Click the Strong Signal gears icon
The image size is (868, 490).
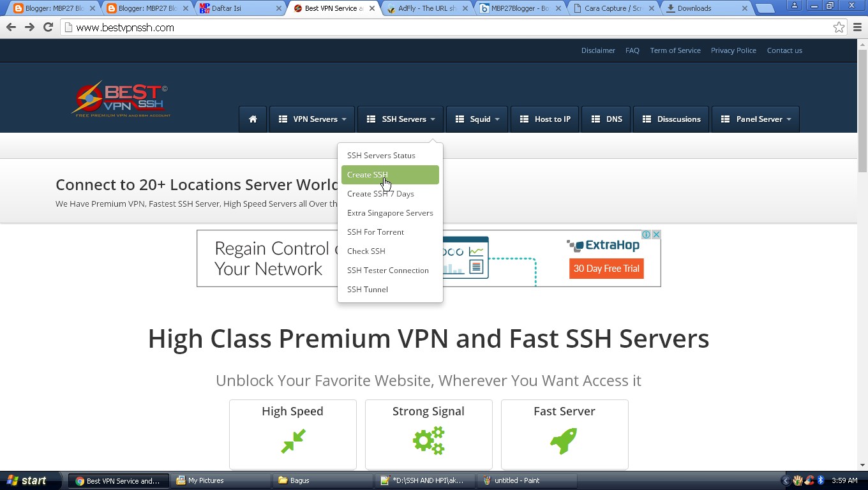[428, 441]
